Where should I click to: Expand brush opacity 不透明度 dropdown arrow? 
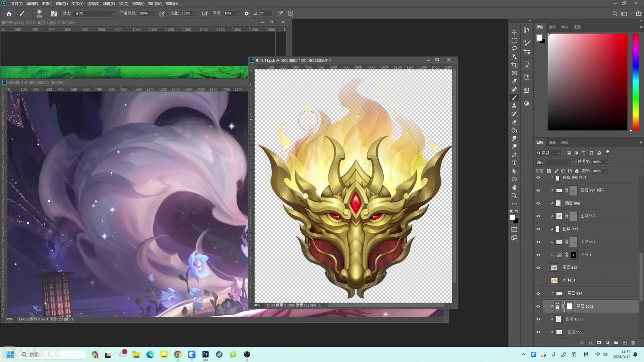pyautogui.click(x=153, y=14)
